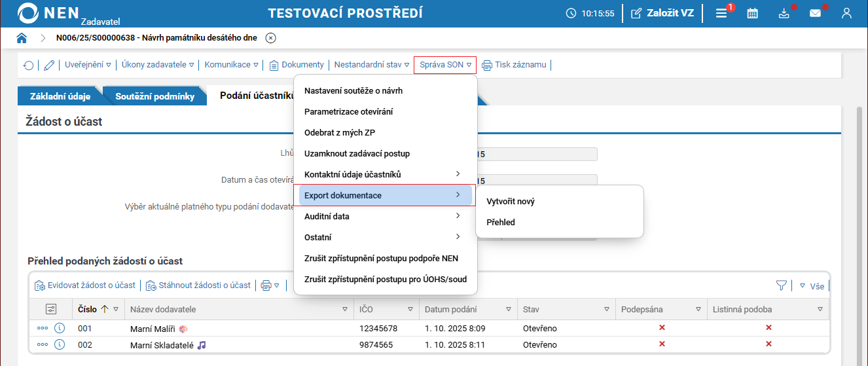
Task: Click the NEN Zadavatel logo
Action: [69, 13]
